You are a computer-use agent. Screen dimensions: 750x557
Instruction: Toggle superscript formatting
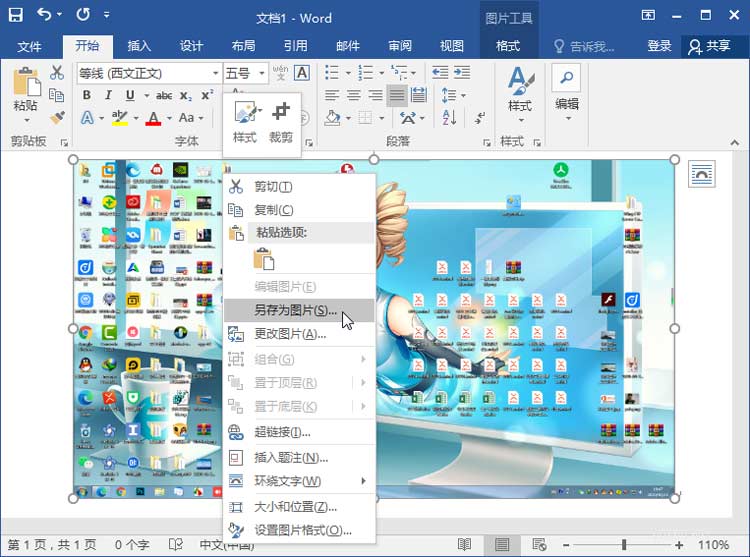click(207, 95)
